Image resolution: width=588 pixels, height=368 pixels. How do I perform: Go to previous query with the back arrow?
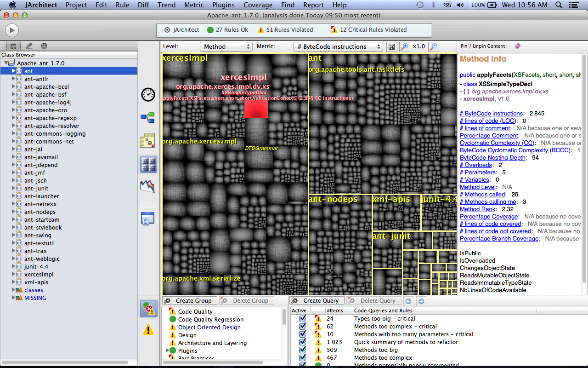[x=408, y=301]
